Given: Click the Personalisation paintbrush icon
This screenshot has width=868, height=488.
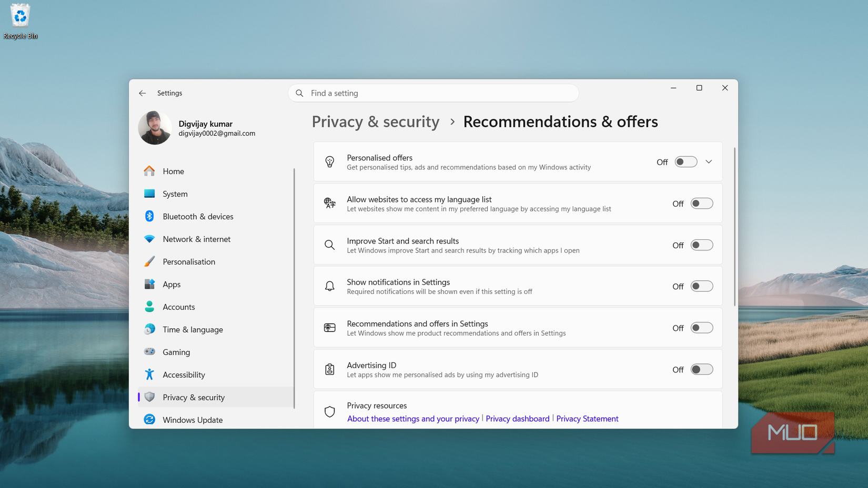Looking at the screenshot, I should click(149, 261).
